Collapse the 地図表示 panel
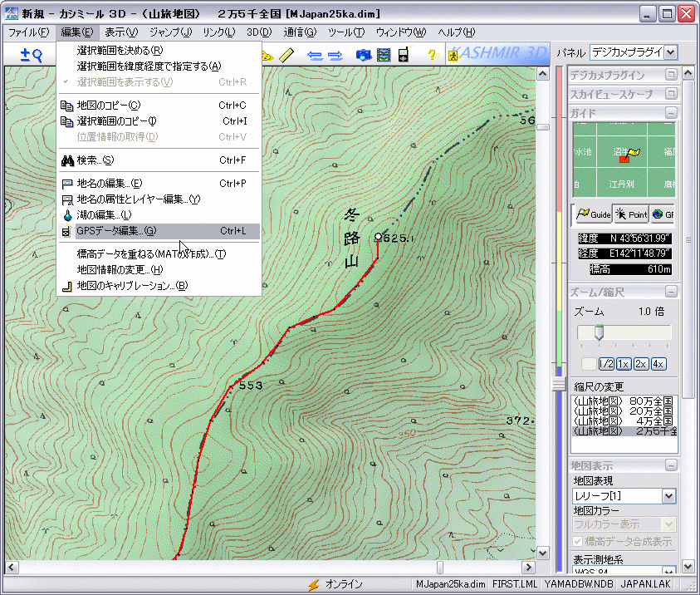The width and height of the screenshot is (700, 595). pyautogui.click(x=671, y=465)
